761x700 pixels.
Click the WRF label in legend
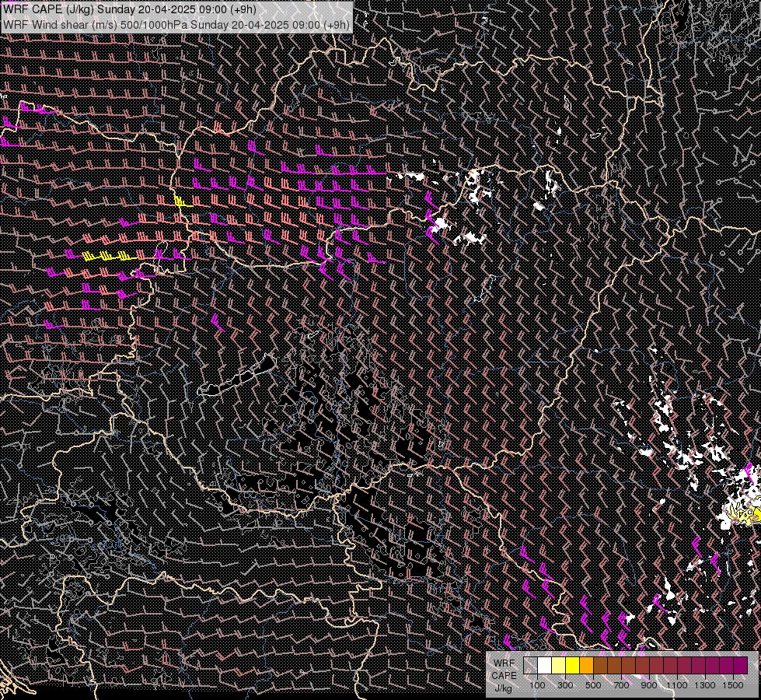(504, 663)
